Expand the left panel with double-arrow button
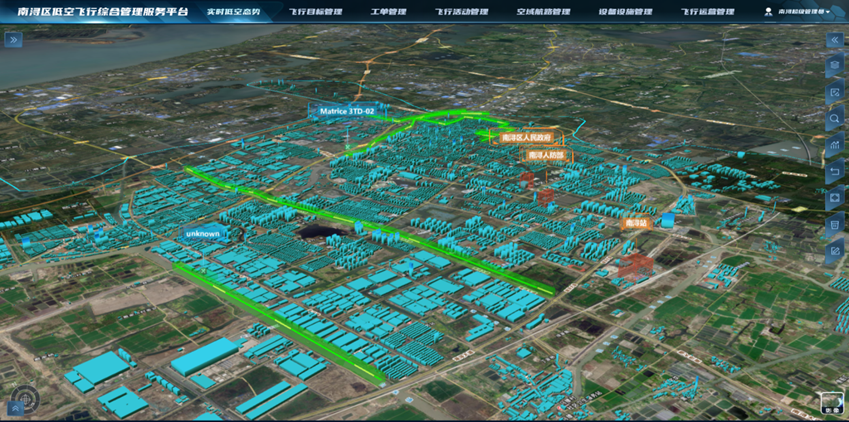849x422 pixels. click(x=13, y=40)
